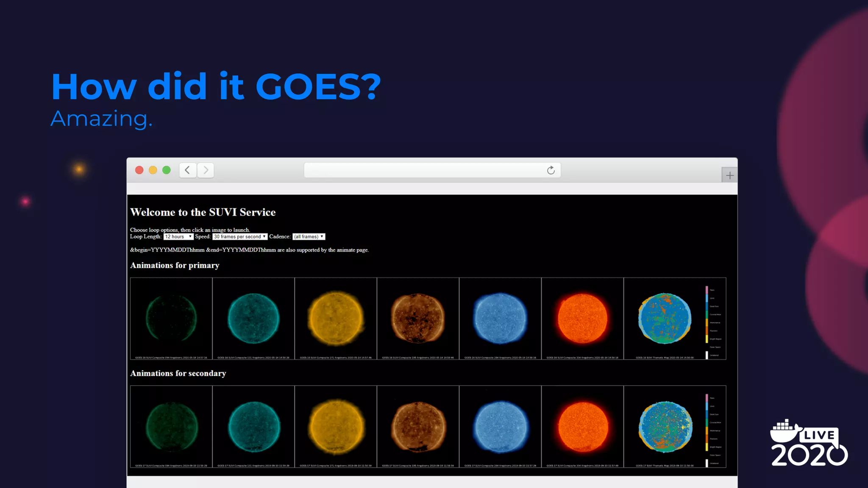Open a new tab with plus button
Screen dimensions: 868x488
(729, 175)
